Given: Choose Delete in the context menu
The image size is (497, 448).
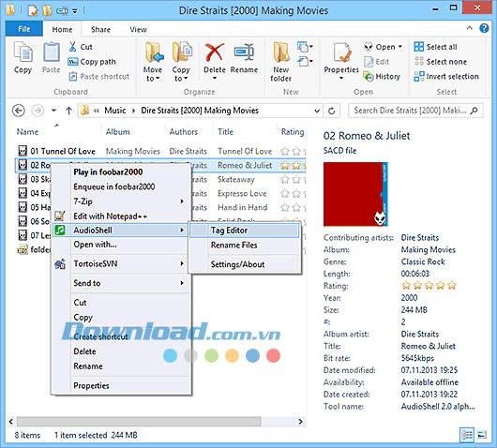Looking at the screenshot, I should (84, 351).
